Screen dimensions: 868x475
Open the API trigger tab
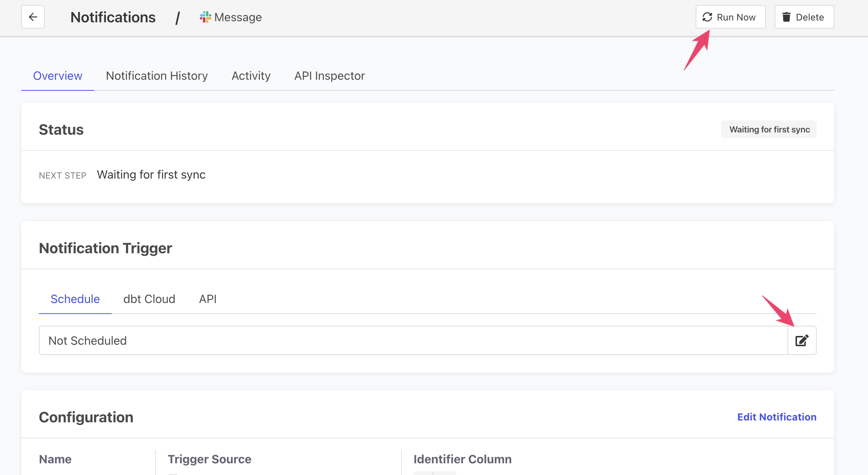point(208,299)
